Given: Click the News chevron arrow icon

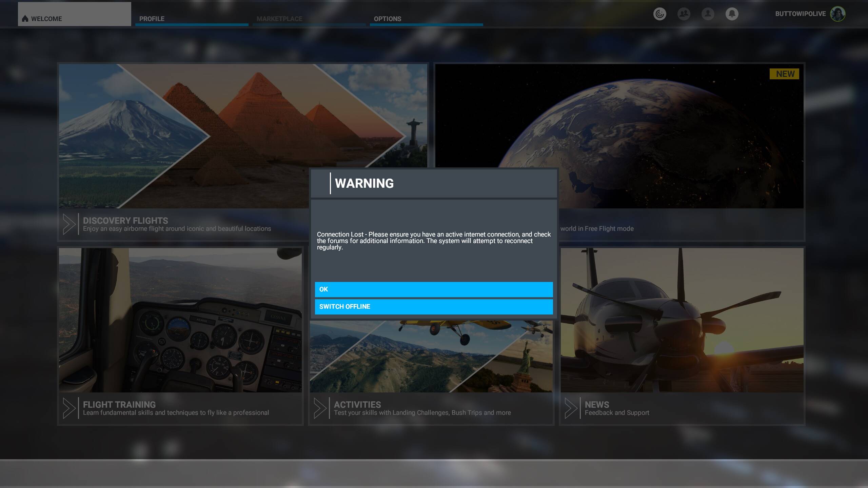Looking at the screenshot, I should click(x=571, y=408).
